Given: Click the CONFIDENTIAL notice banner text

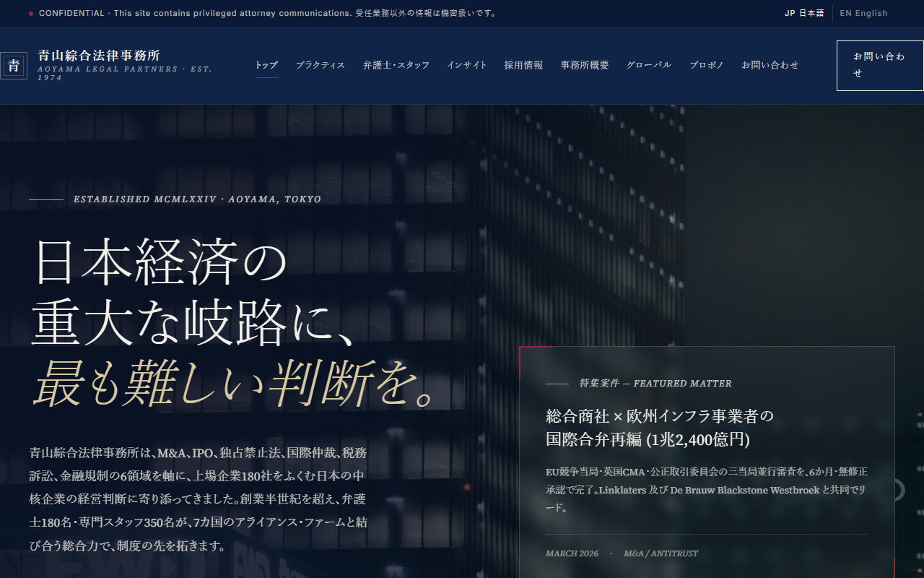Looking at the screenshot, I should pyautogui.click(x=268, y=13).
